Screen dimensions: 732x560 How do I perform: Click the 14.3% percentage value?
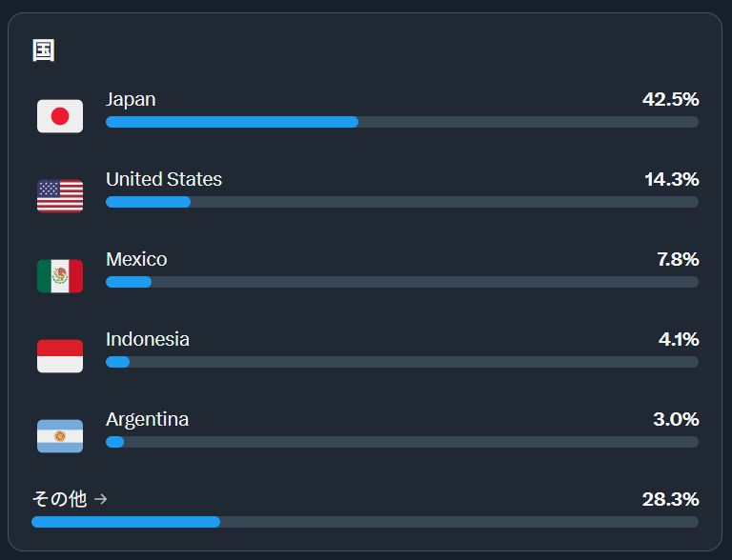672,179
